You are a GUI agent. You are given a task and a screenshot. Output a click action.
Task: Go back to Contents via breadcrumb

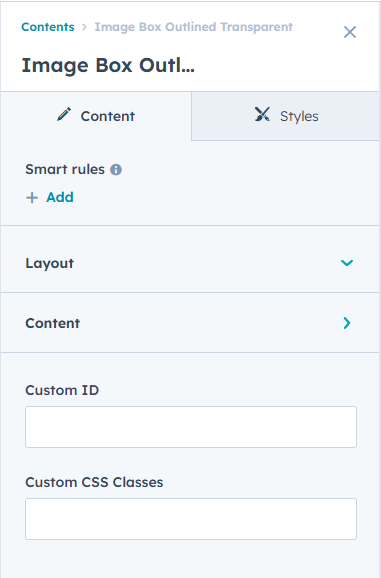coord(48,27)
